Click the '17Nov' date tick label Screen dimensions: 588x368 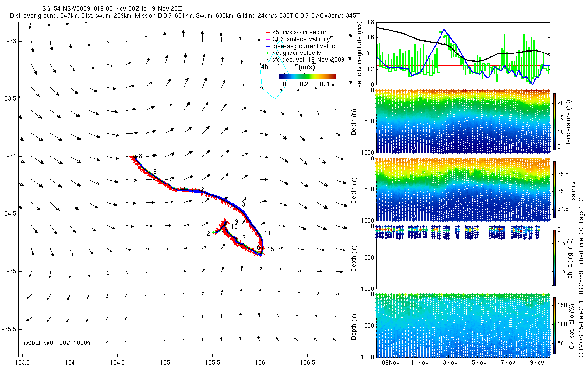tap(507, 363)
